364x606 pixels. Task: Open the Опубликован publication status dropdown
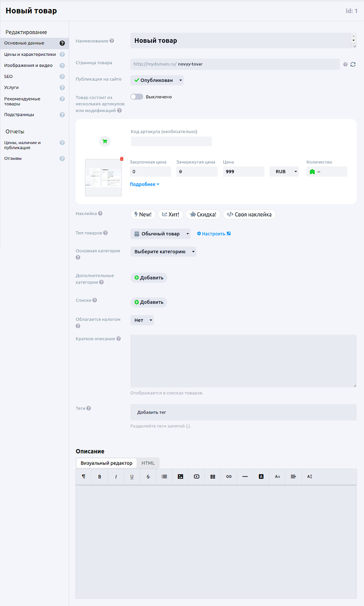(157, 80)
